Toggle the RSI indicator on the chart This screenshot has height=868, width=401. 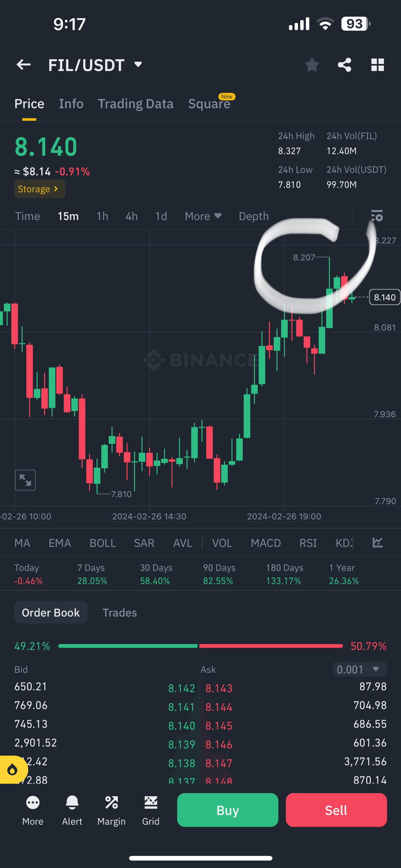pyautogui.click(x=308, y=542)
